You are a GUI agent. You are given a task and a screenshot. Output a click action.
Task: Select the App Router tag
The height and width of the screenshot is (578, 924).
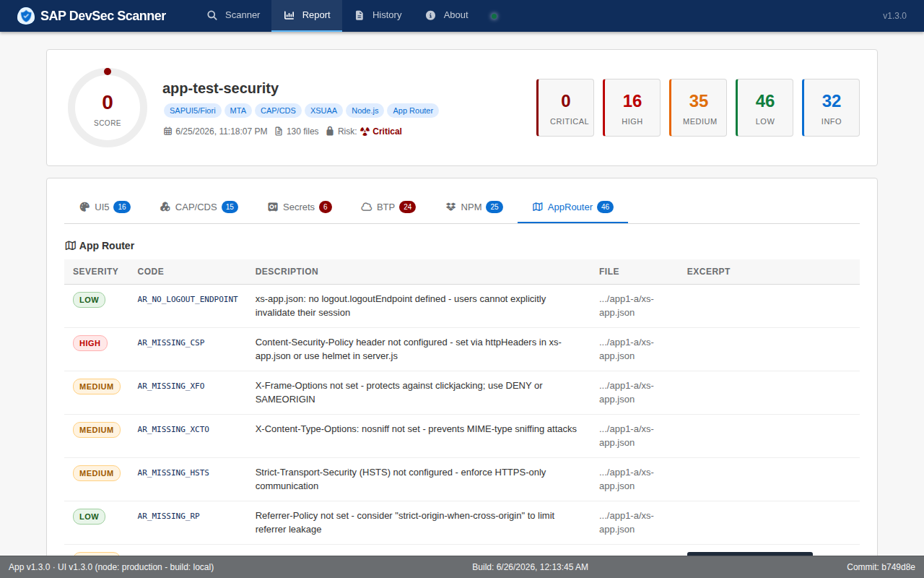click(413, 111)
